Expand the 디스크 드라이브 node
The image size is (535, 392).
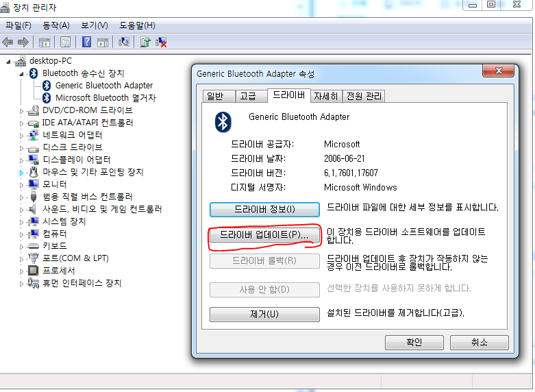tap(21, 148)
